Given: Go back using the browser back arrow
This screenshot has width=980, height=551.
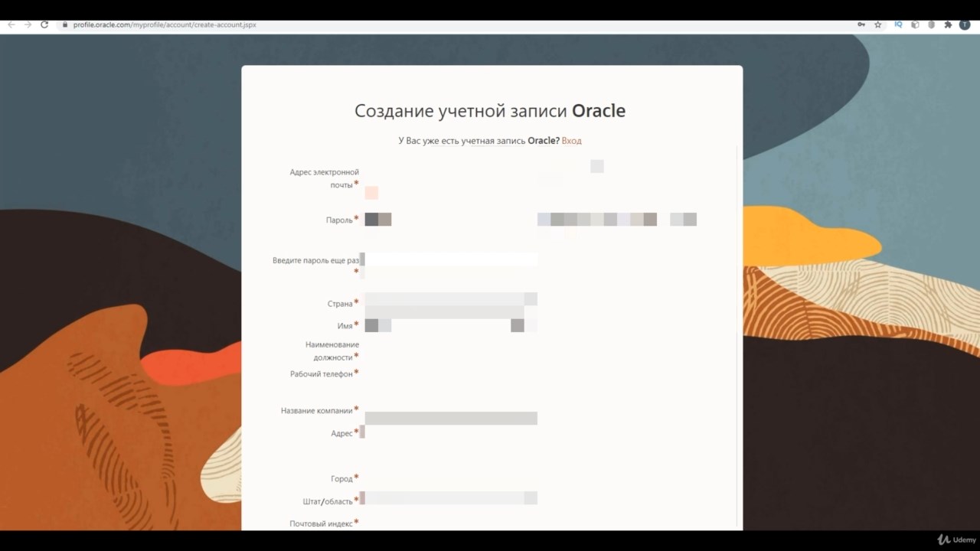Looking at the screenshot, I should tap(11, 24).
